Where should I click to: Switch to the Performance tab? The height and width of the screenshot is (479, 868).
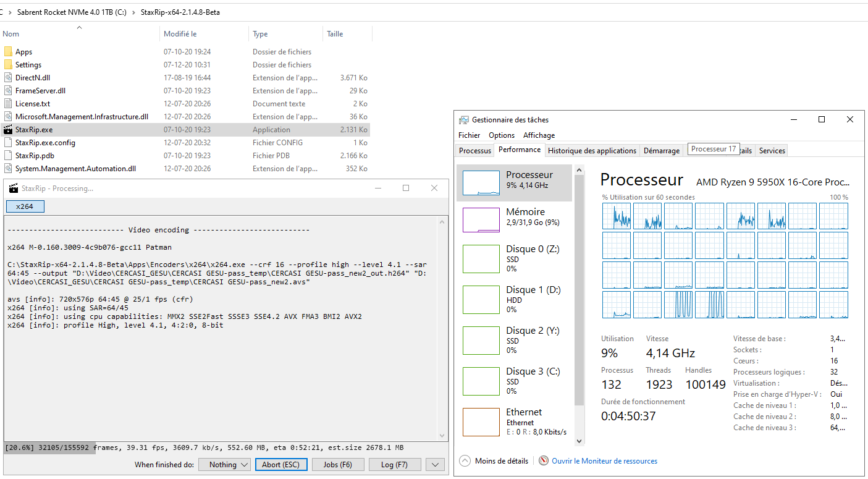(520, 150)
